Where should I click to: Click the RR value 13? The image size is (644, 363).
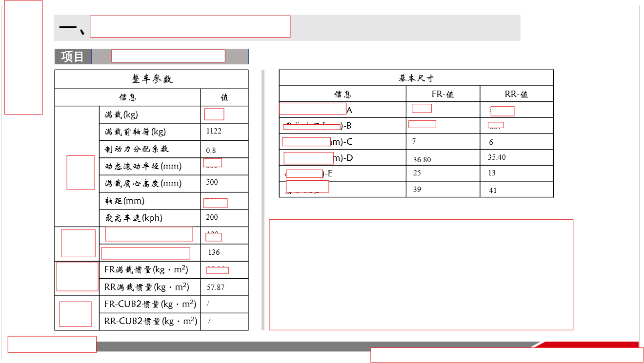coord(492,173)
